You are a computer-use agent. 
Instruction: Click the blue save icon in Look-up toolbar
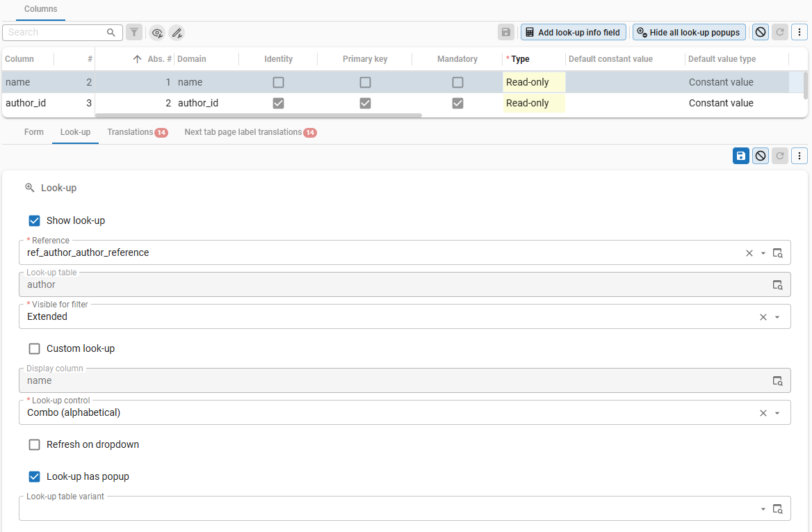741,156
